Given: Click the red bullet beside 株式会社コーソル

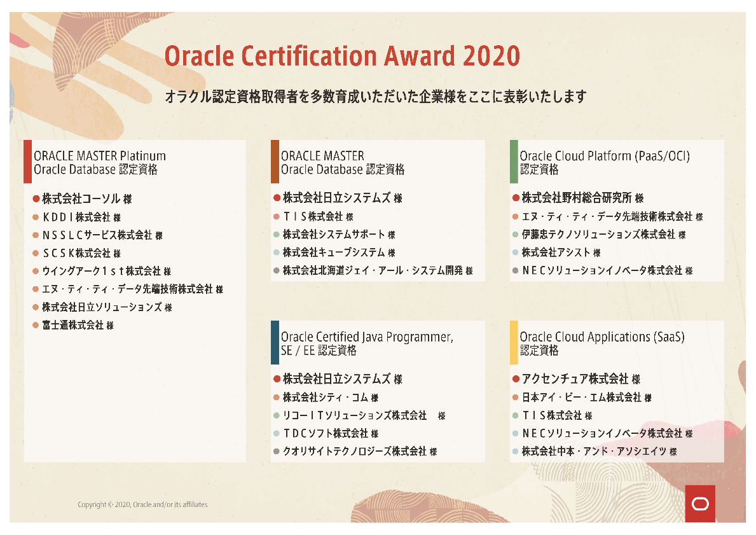Looking at the screenshot, I should [36, 199].
